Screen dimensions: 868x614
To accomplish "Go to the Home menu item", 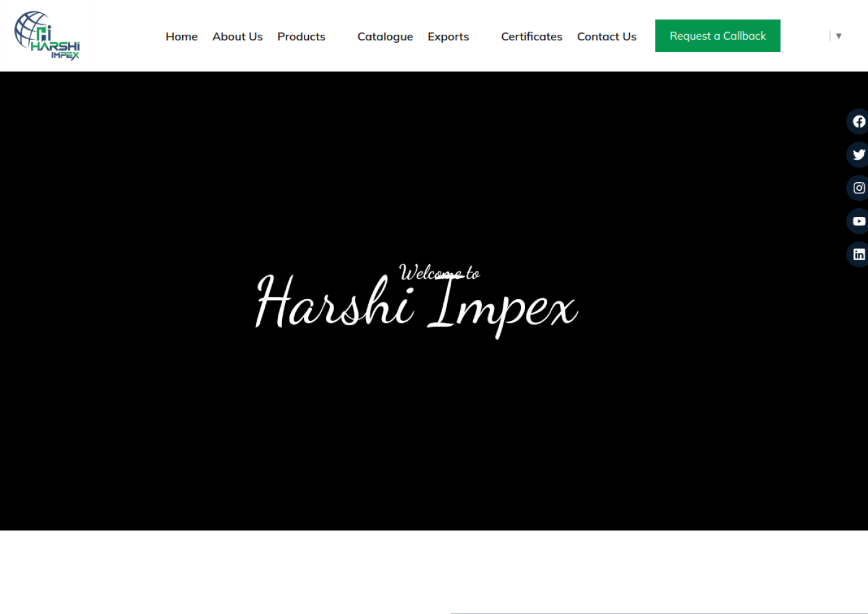I will (182, 37).
